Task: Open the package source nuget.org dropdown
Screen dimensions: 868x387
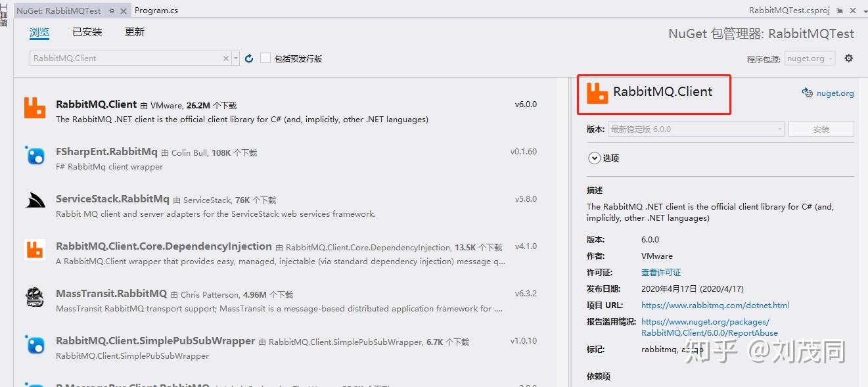Action: pyautogui.click(x=810, y=58)
